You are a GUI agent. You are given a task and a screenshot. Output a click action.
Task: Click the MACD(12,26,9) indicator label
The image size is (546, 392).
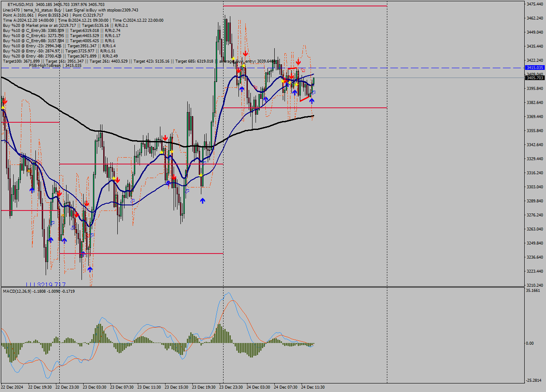click(x=39, y=291)
